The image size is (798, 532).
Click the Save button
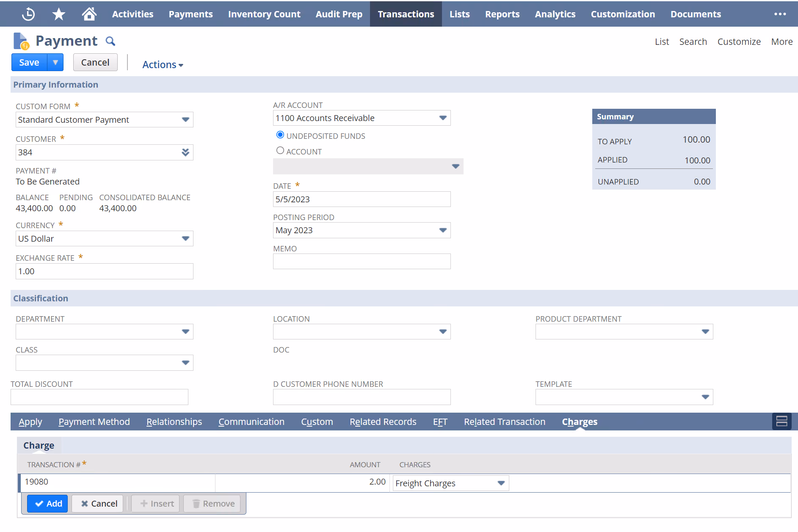pos(29,62)
